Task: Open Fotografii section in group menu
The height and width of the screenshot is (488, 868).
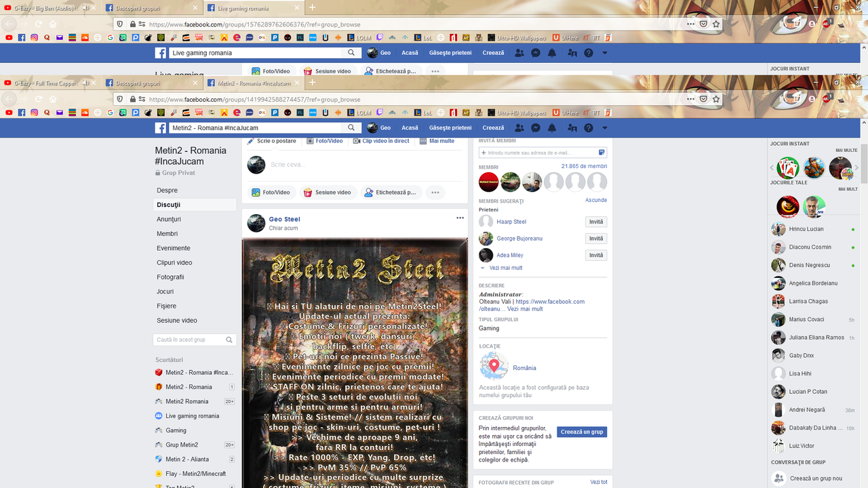Action: click(x=195, y=277)
